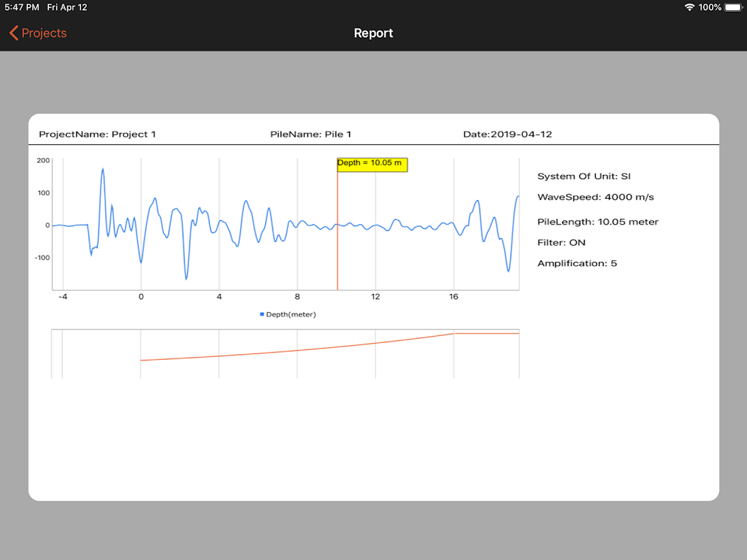This screenshot has height=560, width=747.
Task: Tap the blue Depth(meter) legend square
Action: pyautogui.click(x=262, y=314)
